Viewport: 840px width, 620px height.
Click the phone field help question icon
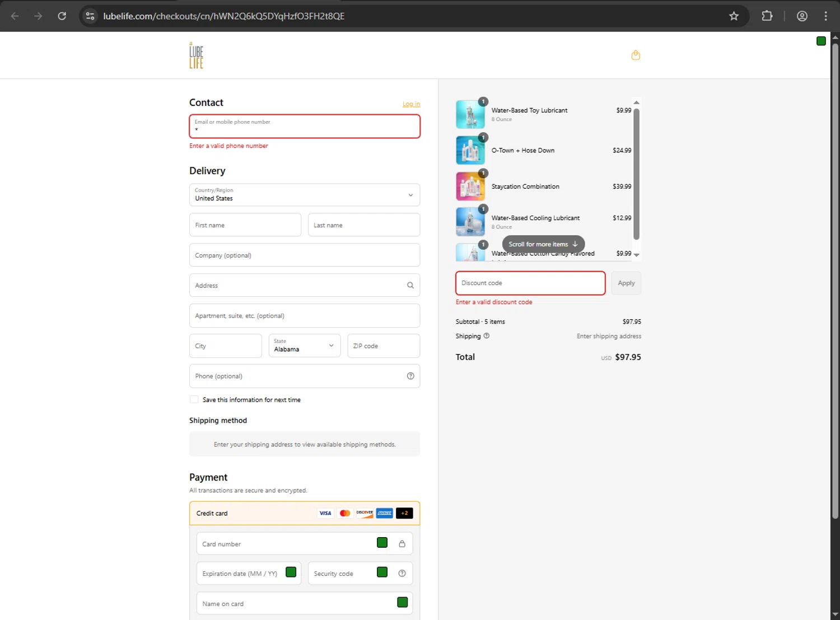click(410, 376)
